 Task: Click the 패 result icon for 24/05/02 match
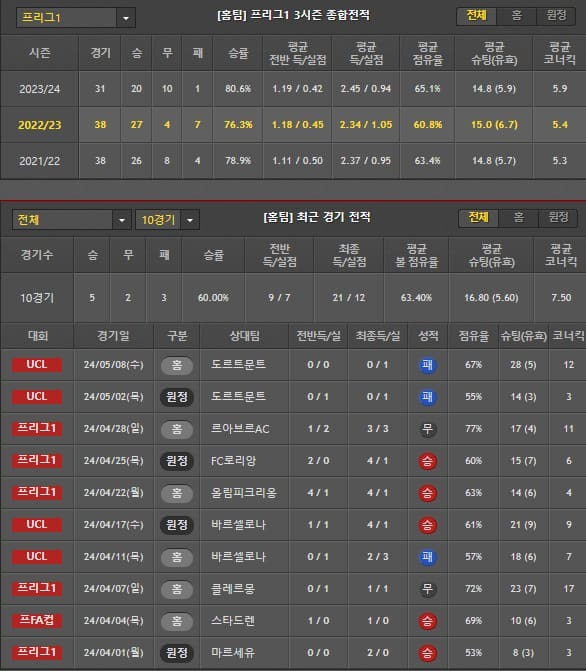427,397
